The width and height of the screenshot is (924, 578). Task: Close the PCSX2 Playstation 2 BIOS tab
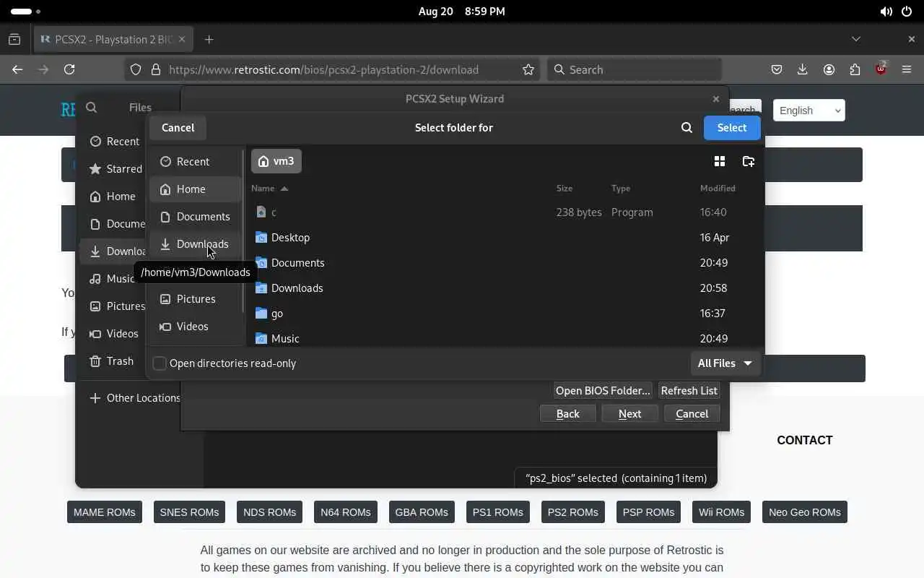click(182, 40)
